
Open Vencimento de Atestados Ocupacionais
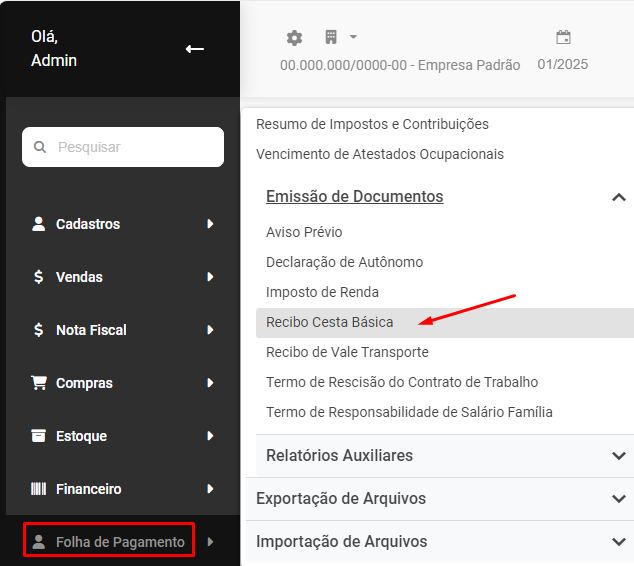click(x=380, y=154)
